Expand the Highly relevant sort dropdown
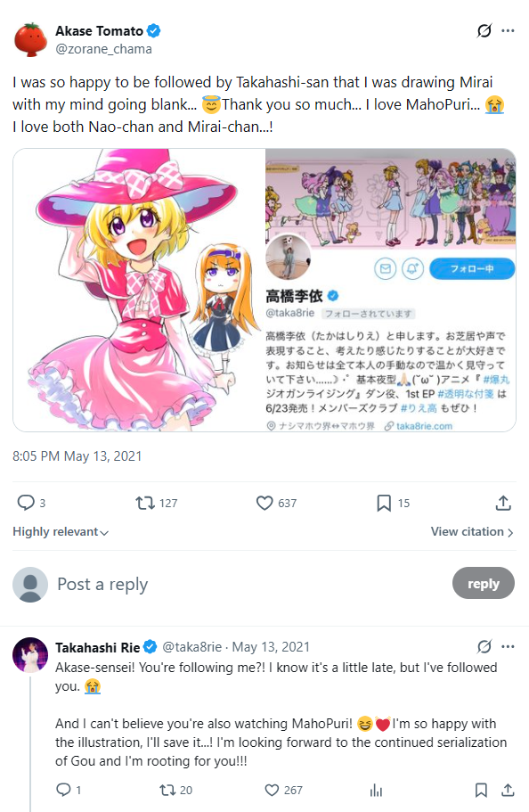This screenshot has width=529, height=812. point(61,532)
